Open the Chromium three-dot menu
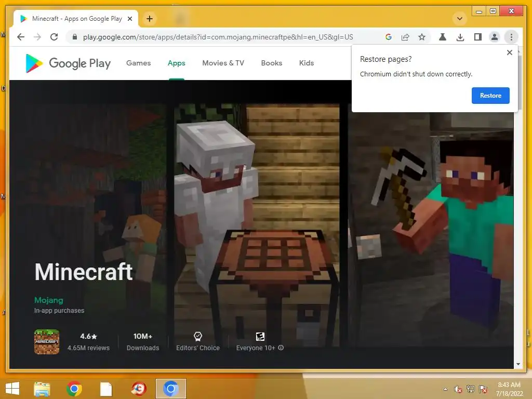Viewport: 532px width, 399px height. click(x=511, y=37)
